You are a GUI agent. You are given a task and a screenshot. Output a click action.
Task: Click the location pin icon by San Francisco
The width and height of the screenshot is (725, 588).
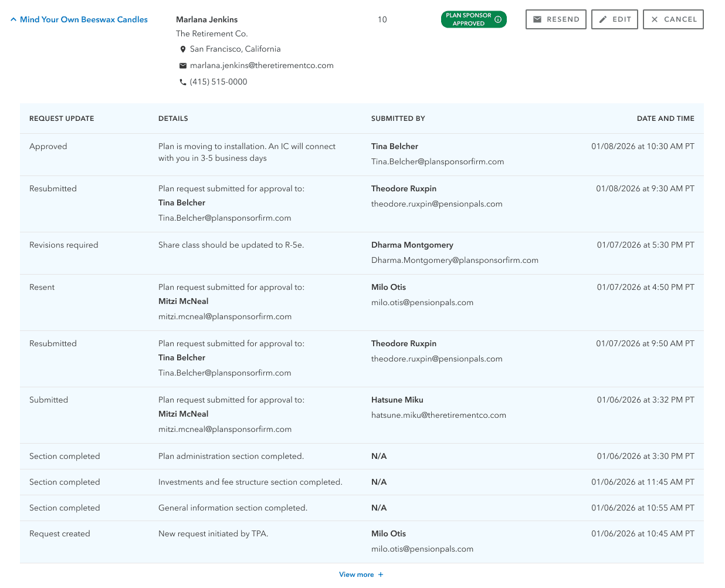(183, 49)
